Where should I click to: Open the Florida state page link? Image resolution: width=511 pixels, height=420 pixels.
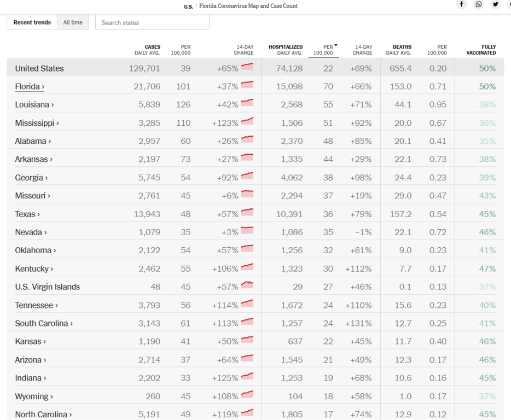tap(30, 86)
